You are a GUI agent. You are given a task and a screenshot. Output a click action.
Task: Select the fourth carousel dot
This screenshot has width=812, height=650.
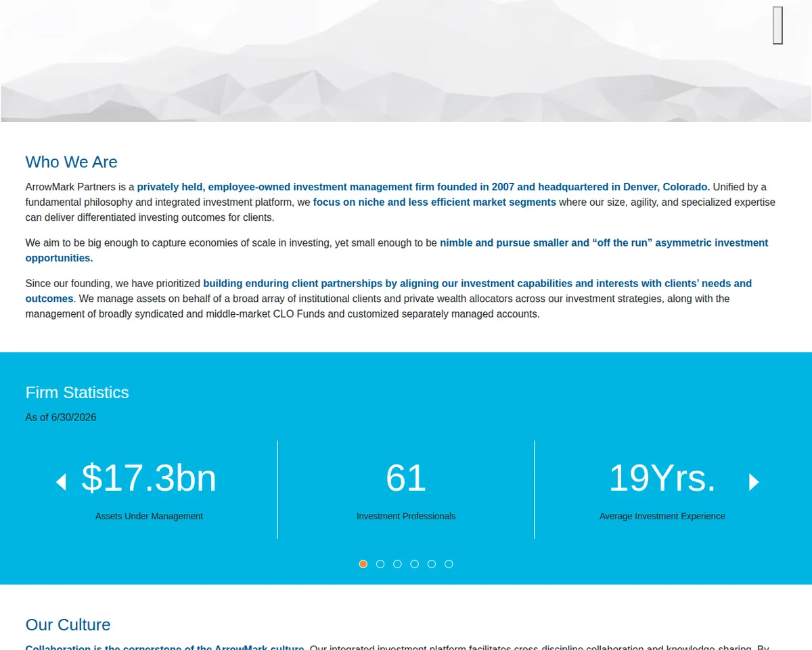coord(415,564)
